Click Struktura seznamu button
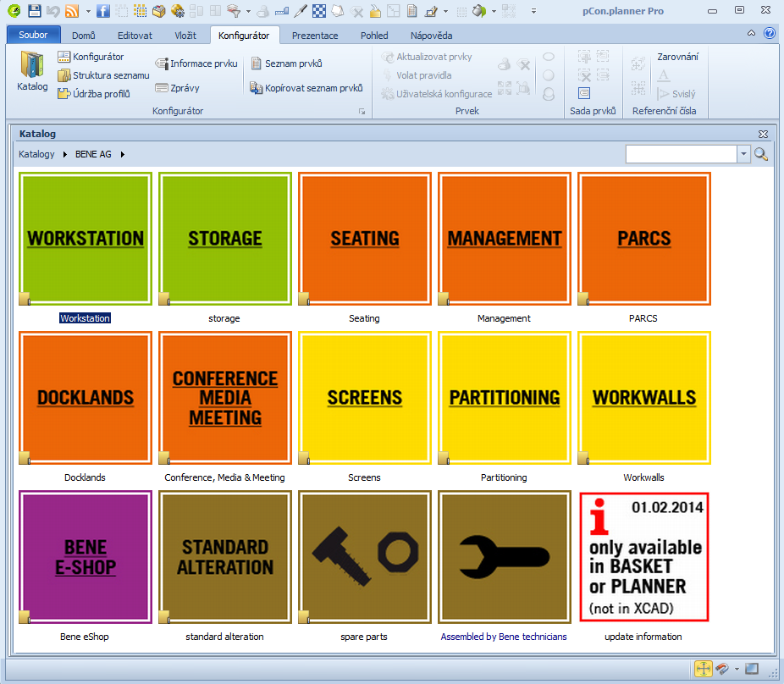The height and width of the screenshot is (684, 784). point(103,75)
